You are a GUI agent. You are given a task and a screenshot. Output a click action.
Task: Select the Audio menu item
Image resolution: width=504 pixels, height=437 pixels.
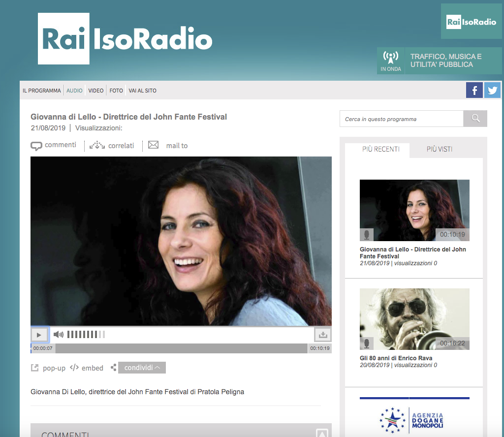pos(75,91)
